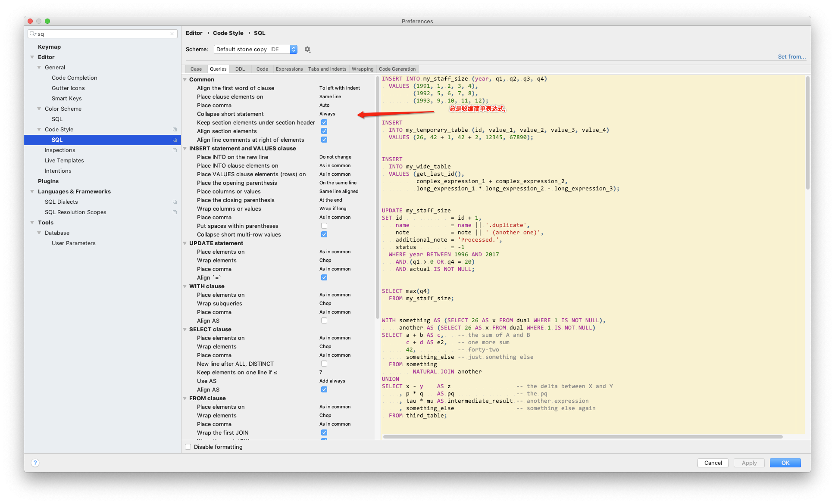Switch to the Code Generation tab
Image resolution: width=835 pixels, height=504 pixels.
point(398,69)
